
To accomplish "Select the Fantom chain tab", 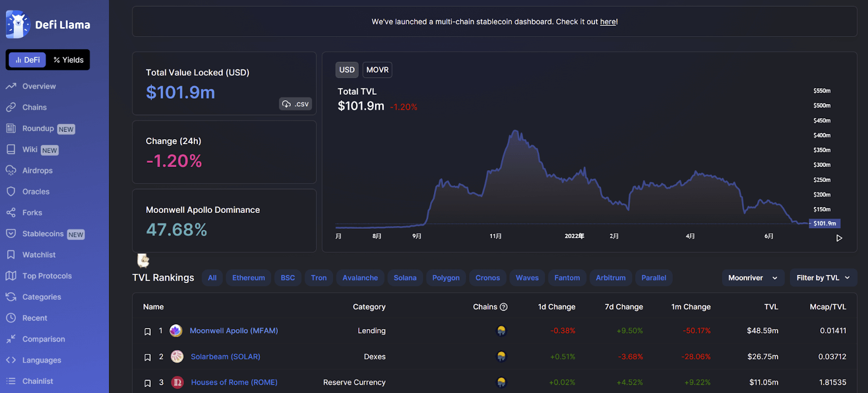I will coord(567,278).
